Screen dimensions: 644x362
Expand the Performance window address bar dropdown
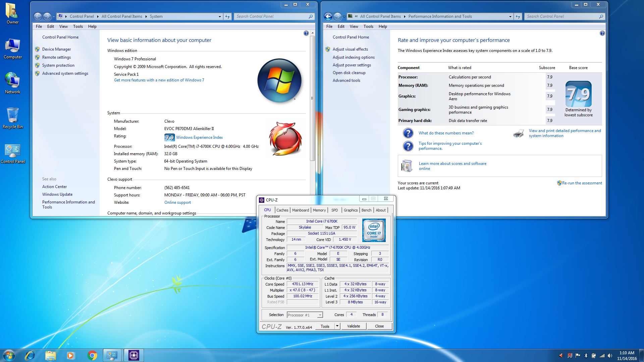coord(510,16)
